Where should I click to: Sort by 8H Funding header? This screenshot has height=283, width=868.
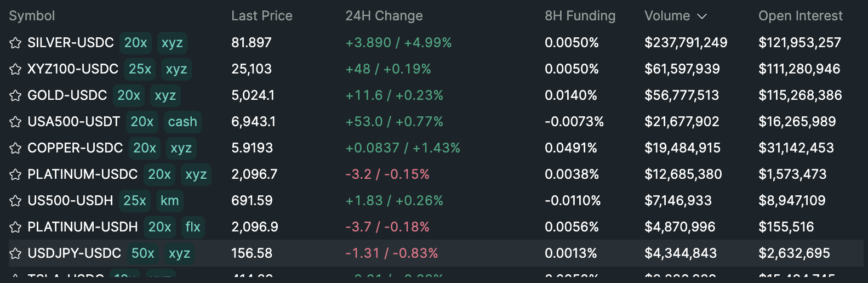click(x=580, y=16)
